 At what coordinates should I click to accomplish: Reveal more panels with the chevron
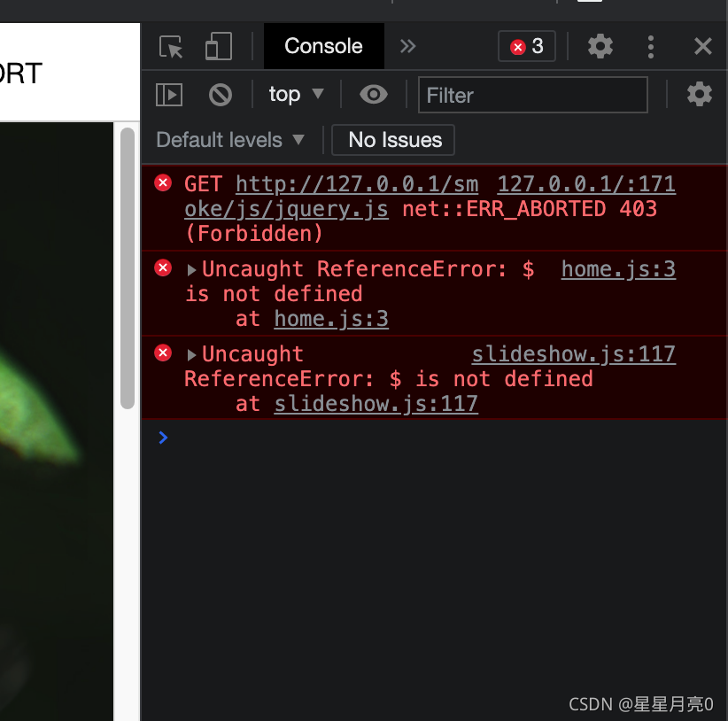point(406,47)
